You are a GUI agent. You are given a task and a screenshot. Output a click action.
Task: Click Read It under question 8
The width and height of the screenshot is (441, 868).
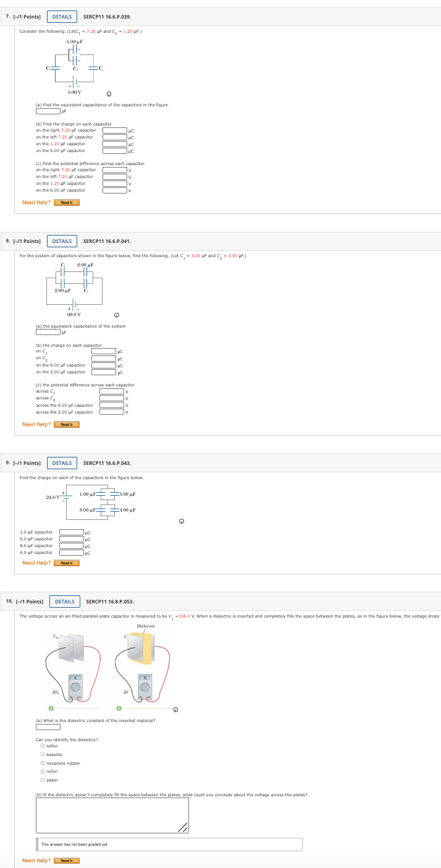67,424
